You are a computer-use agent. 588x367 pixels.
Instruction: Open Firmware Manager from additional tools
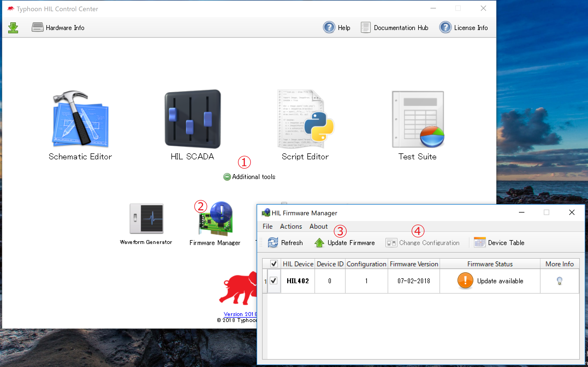215,219
